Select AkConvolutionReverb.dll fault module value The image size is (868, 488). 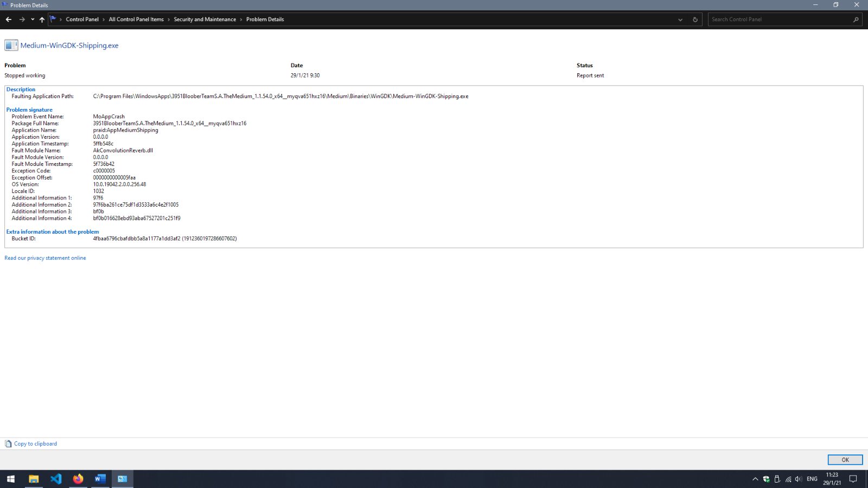coord(123,151)
